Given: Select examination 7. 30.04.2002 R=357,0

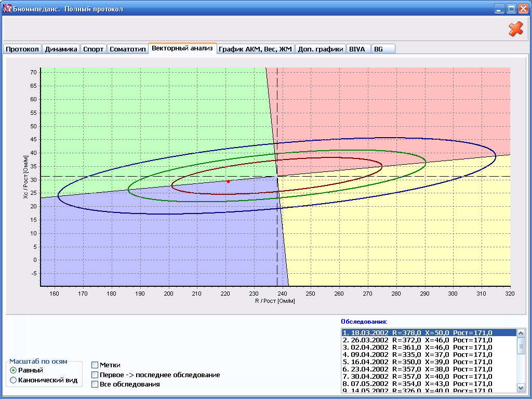Looking at the screenshot, I should point(429,377).
